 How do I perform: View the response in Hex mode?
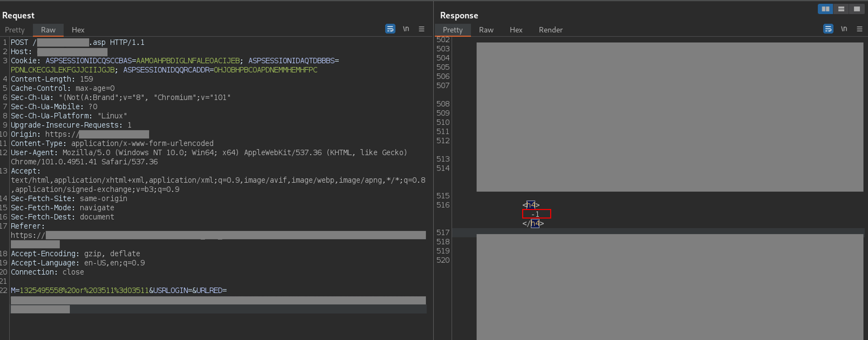(516, 30)
